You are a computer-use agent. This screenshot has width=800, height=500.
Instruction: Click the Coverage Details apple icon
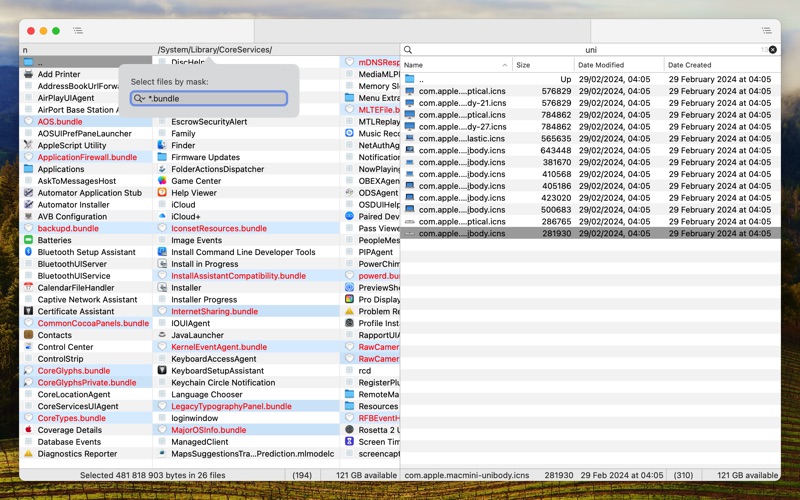[x=29, y=430]
